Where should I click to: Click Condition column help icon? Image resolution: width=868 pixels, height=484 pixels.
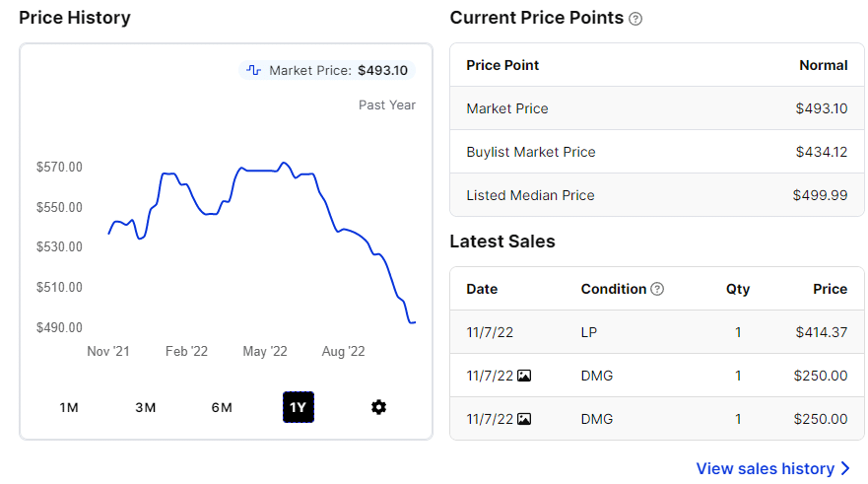657,289
